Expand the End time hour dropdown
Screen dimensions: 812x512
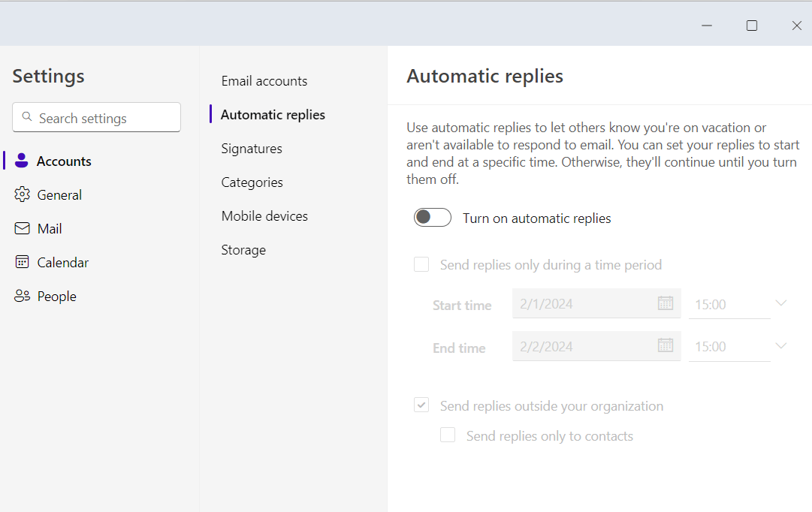coord(780,346)
